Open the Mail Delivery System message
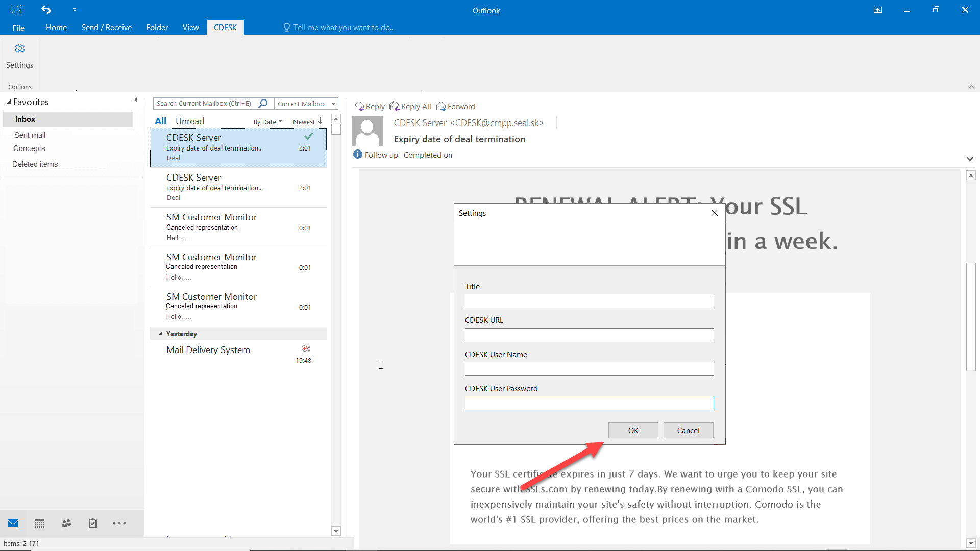 (x=238, y=355)
